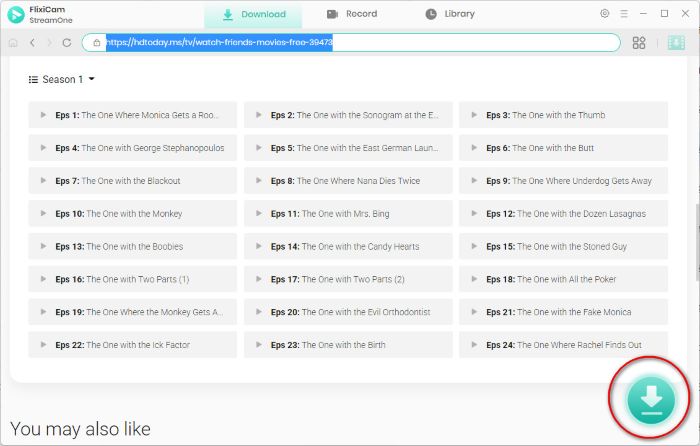The width and height of the screenshot is (700, 446).
Task: Play Eps 6: The One with the Butt
Action: click(x=563, y=148)
